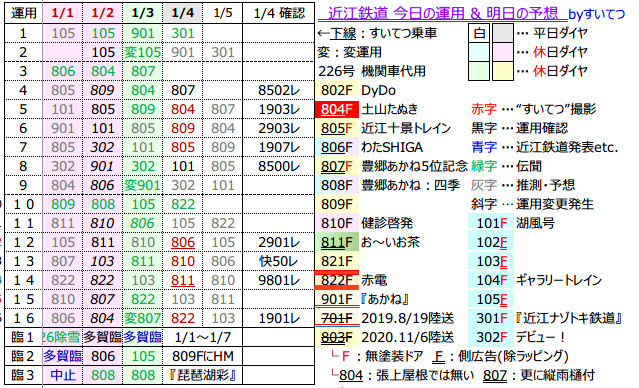
Task: Select the blue 多賀臨 cell in 臨2 row
Action: point(62,356)
